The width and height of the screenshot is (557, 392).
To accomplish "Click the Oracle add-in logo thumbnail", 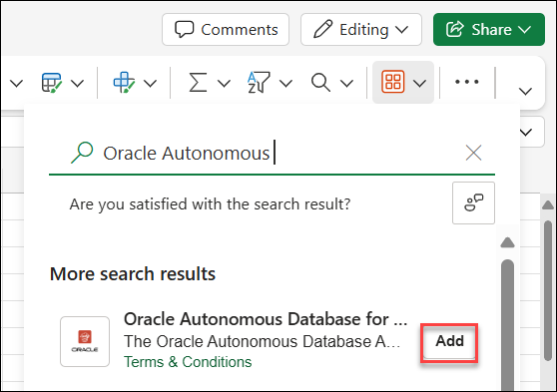I will 85,341.
